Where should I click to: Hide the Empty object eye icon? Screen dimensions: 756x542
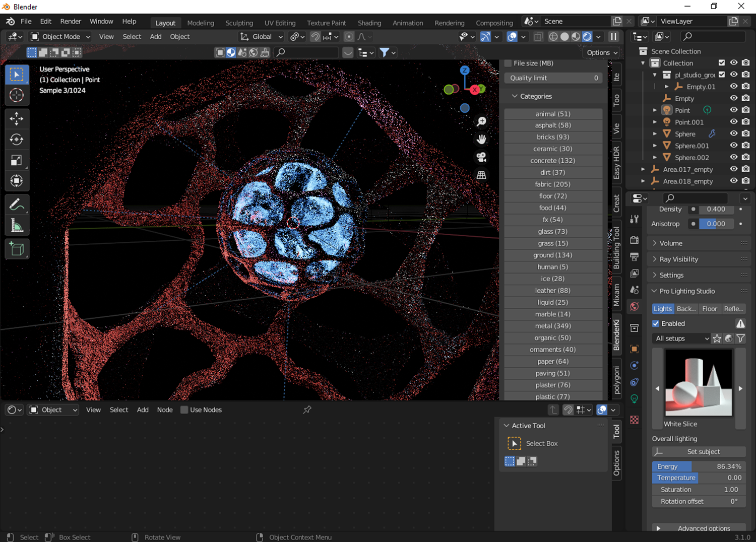pyautogui.click(x=734, y=98)
